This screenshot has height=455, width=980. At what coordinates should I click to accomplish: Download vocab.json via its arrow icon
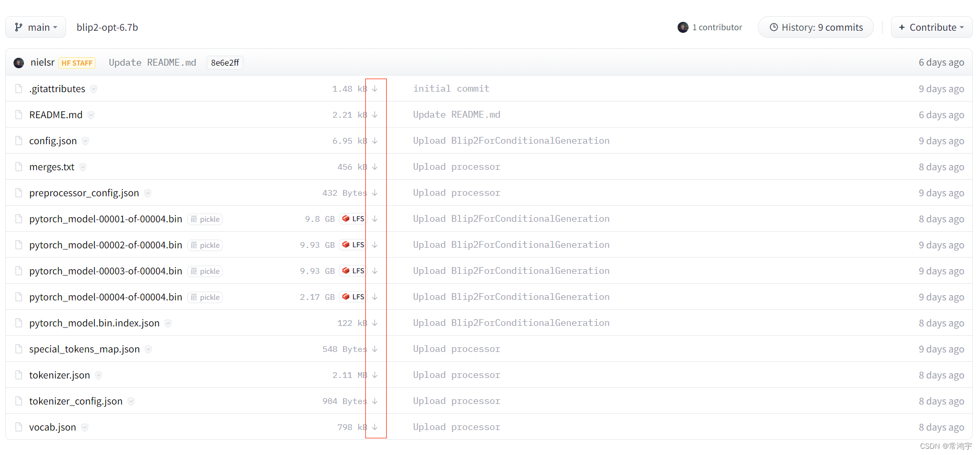tap(375, 427)
